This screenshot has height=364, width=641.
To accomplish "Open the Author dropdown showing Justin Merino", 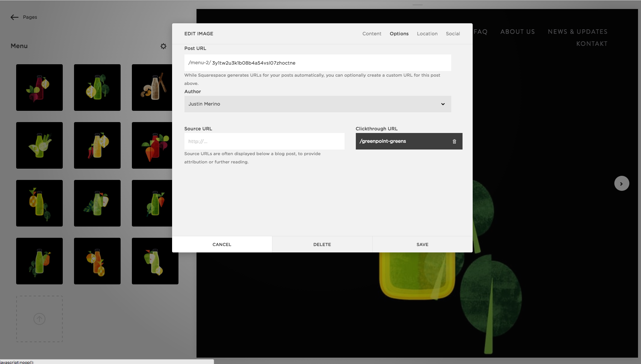I will click(x=317, y=104).
